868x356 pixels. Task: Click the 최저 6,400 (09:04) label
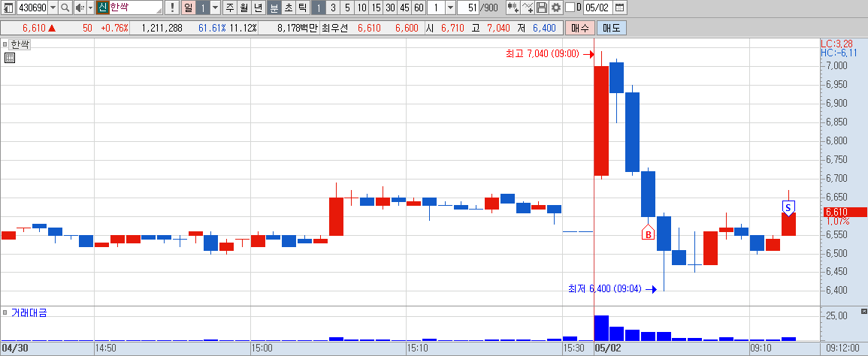604,288
